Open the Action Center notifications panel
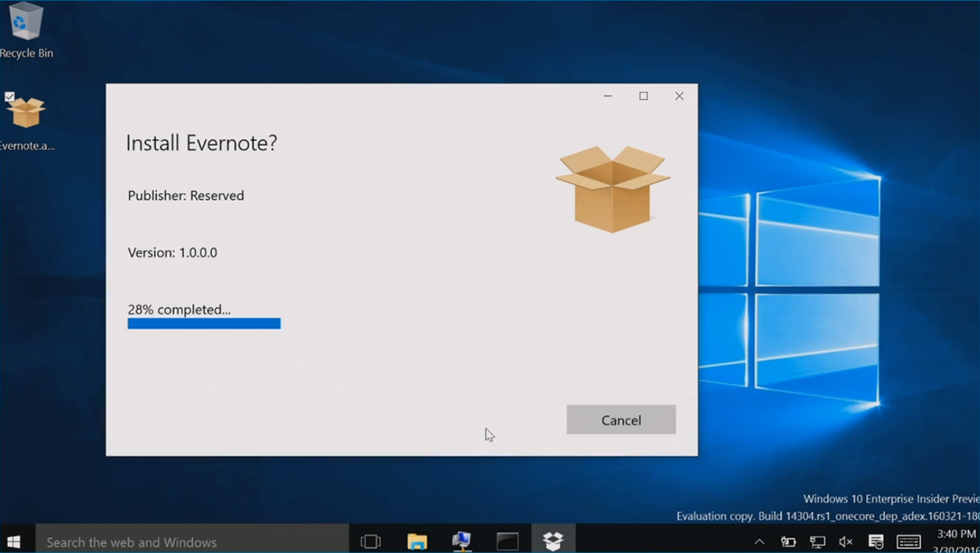This screenshot has height=553, width=980. pyautogui.click(x=875, y=539)
